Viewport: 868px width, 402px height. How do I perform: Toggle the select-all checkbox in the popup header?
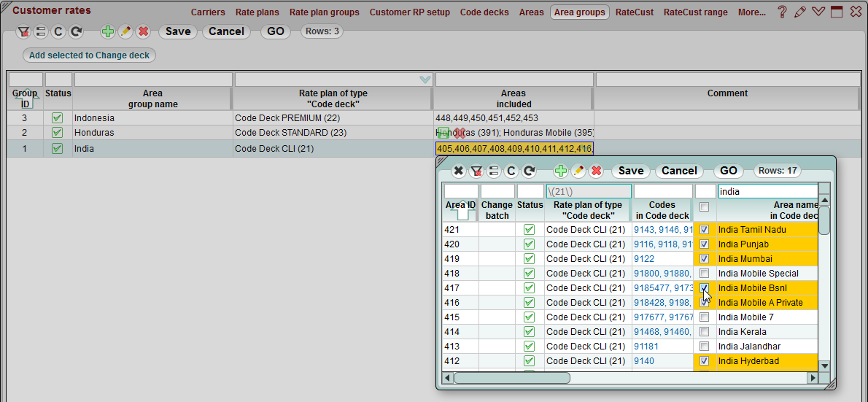click(704, 206)
